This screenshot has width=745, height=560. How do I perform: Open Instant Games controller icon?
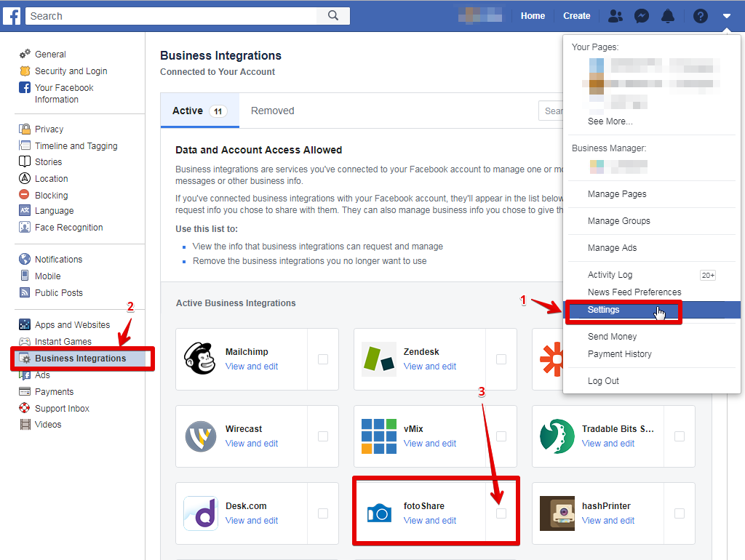25,341
